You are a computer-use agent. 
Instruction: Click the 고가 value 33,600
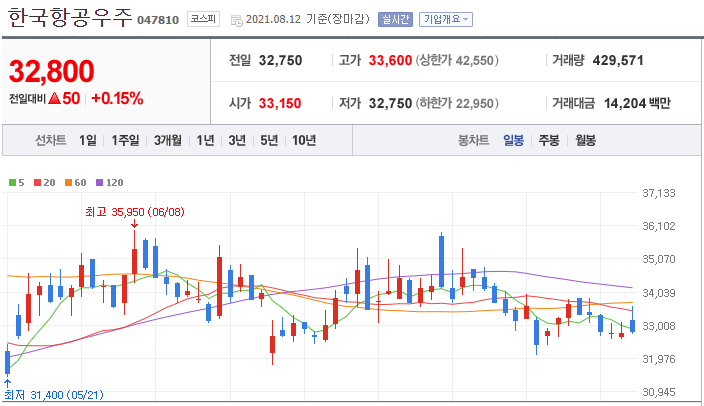(x=390, y=60)
